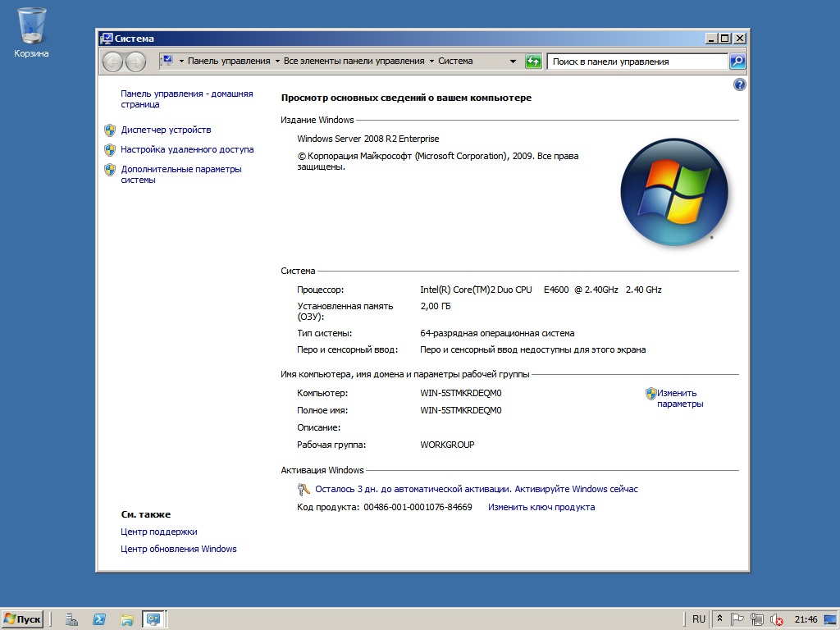The width and height of the screenshot is (840, 630).
Task: Click the Система window title bar icon
Action: click(107, 39)
